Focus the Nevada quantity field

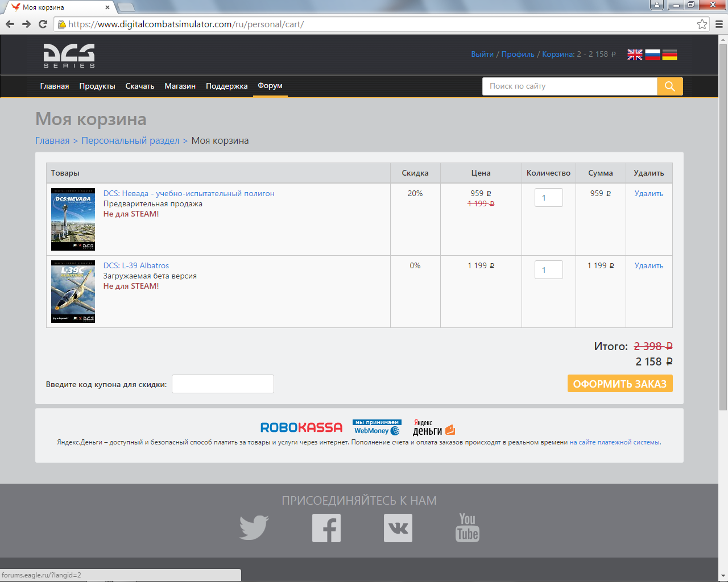(549, 197)
